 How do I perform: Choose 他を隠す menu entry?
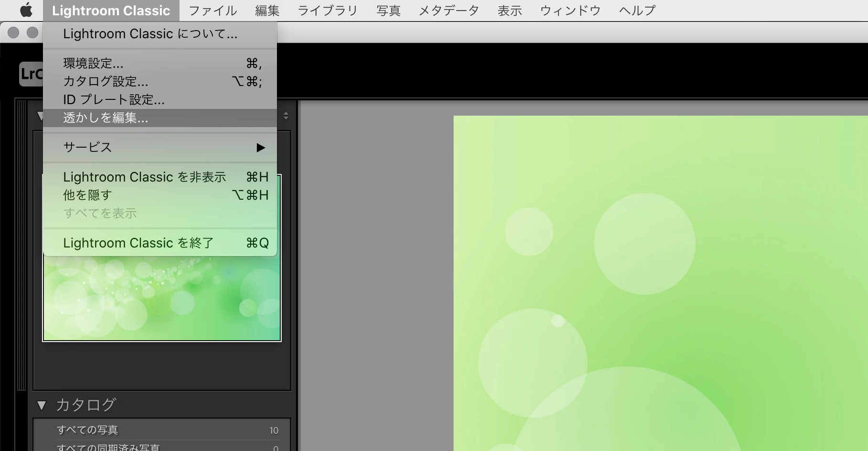160,195
